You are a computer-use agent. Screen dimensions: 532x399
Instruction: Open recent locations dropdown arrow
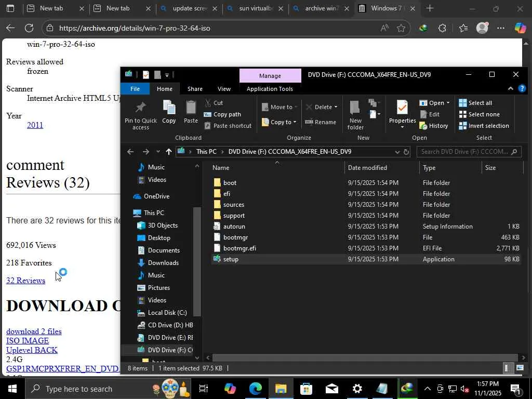pyautogui.click(x=158, y=152)
